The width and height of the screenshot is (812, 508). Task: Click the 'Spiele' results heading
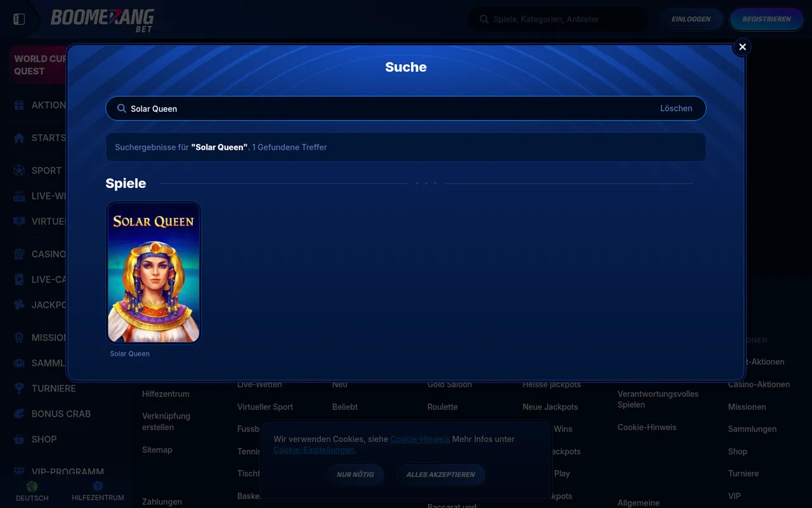[x=126, y=184]
